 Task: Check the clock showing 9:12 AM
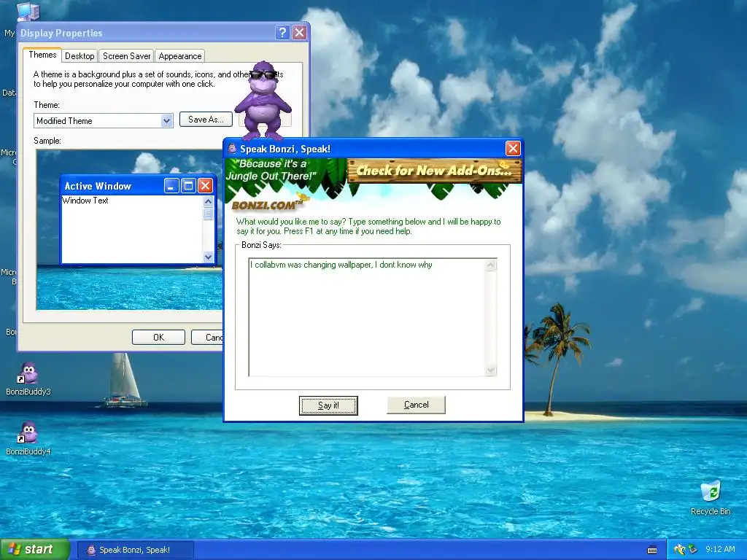[x=720, y=550]
